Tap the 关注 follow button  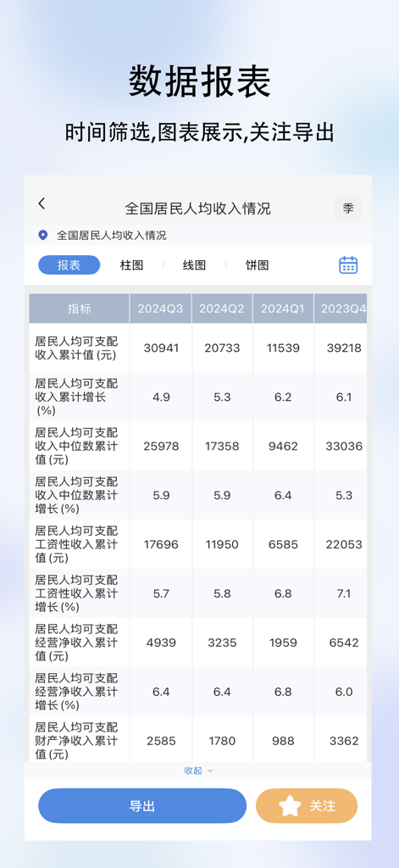coord(307,806)
